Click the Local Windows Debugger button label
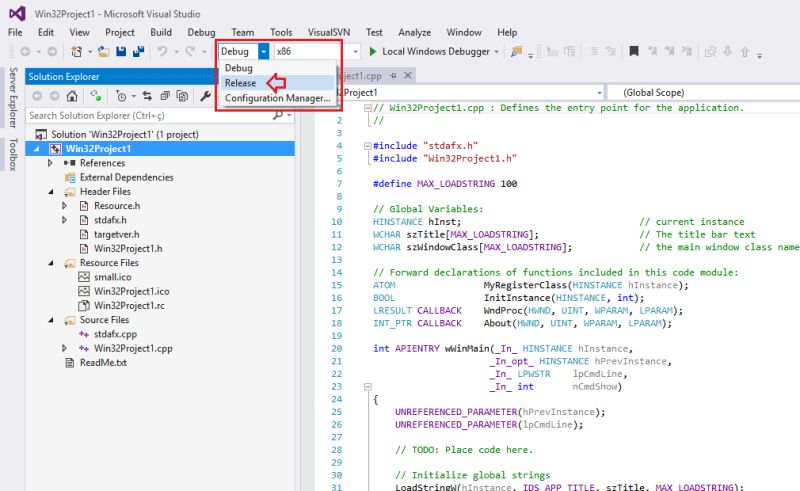This screenshot has height=491, width=800. point(436,52)
